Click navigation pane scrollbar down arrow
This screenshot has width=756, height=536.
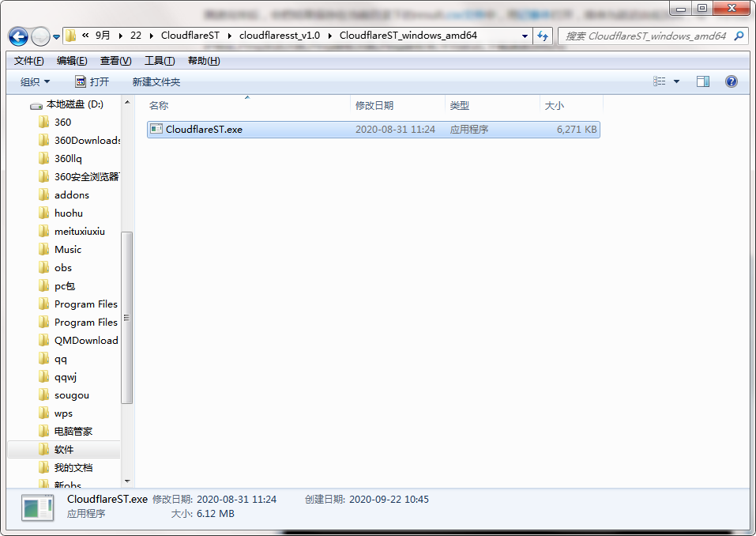[x=127, y=481]
